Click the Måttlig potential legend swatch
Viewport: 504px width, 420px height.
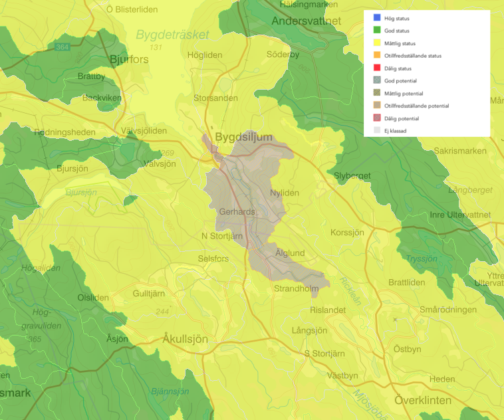pos(377,93)
